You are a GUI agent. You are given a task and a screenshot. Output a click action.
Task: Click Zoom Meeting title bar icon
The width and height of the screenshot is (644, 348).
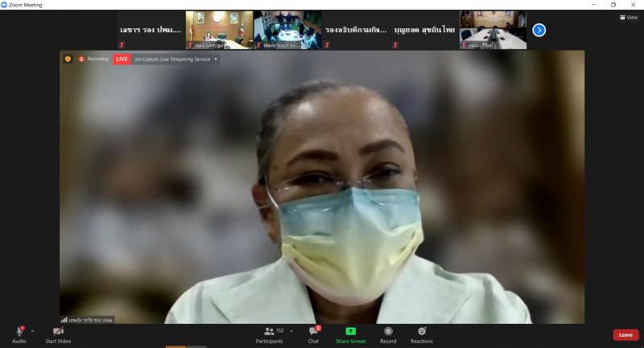(4, 5)
